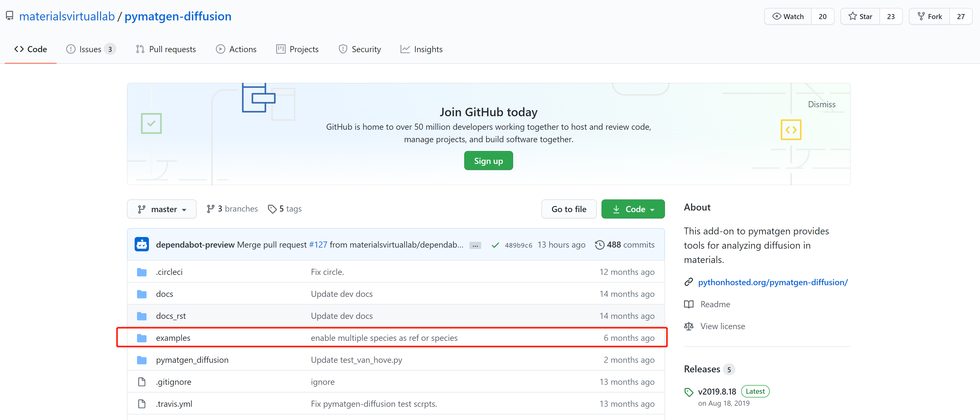Image resolution: width=980 pixels, height=420 pixels.
Task: Open the pymatgen_diffusion folder
Action: (192, 360)
